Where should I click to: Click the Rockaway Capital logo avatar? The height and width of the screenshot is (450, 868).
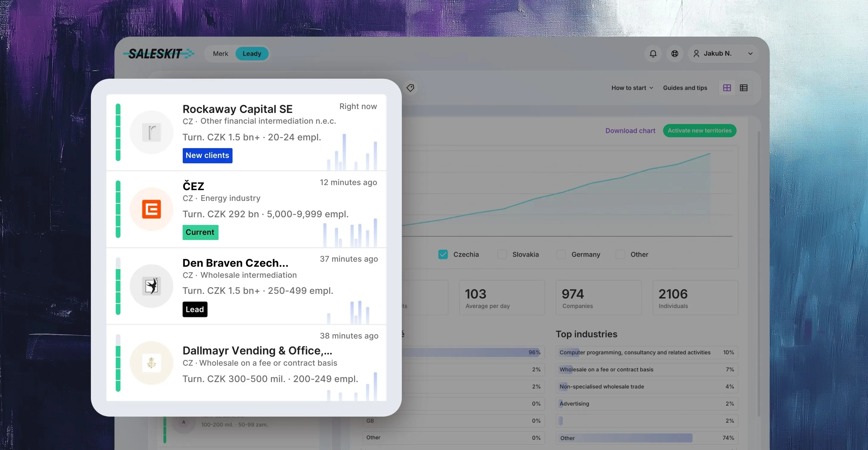click(x=151, y=132)
